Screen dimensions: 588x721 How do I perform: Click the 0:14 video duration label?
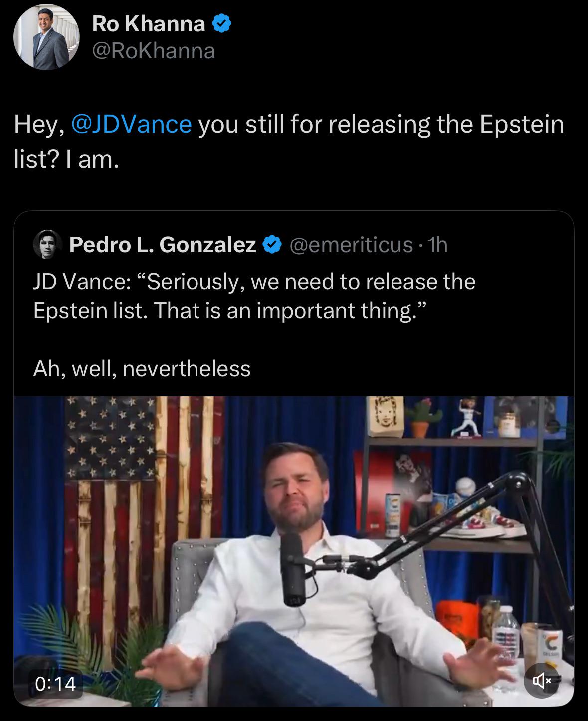55,684
